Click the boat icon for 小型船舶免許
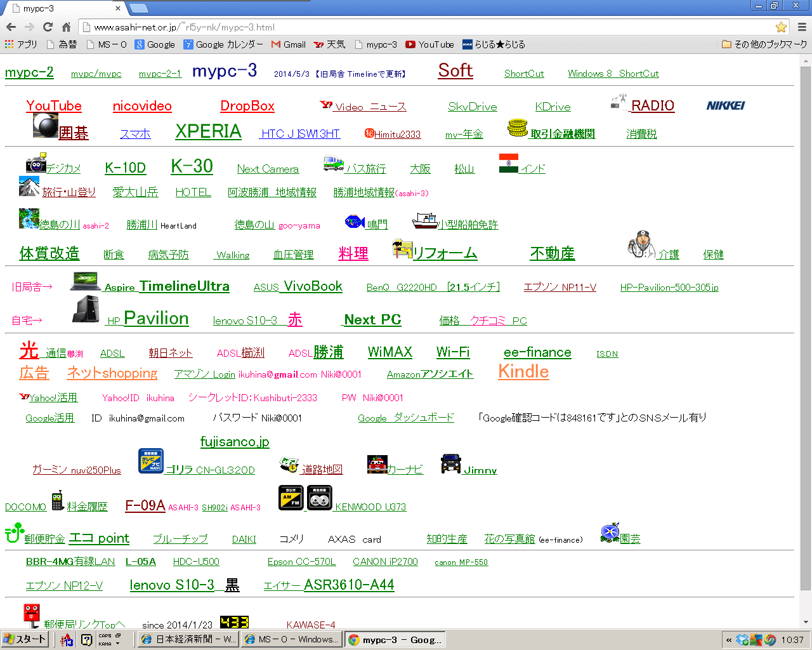Viewport: 812px width, 650px height. tap(425, 221)
